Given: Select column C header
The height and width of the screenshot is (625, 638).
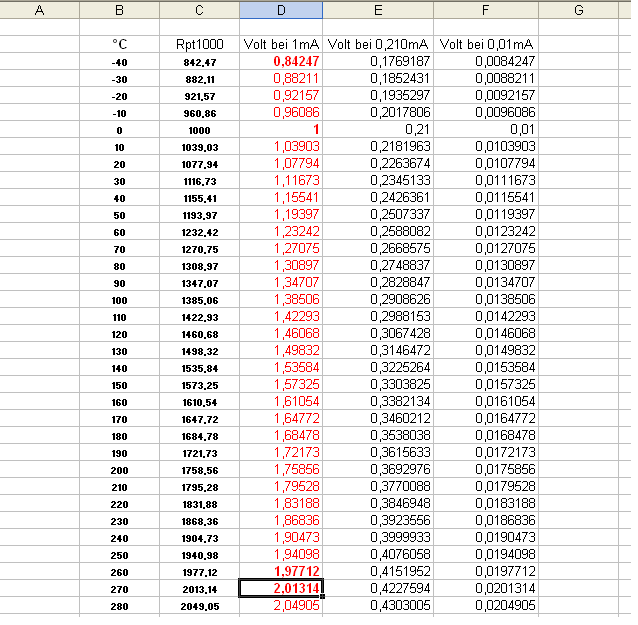Looking at the screenshot, I should [x=199, y=10].
